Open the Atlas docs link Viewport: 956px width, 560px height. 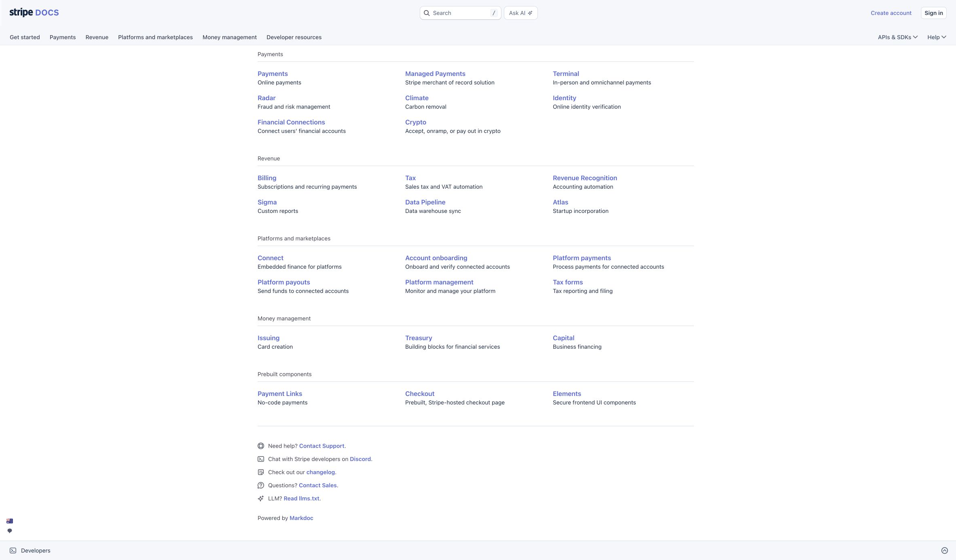[x=560, y=202]
